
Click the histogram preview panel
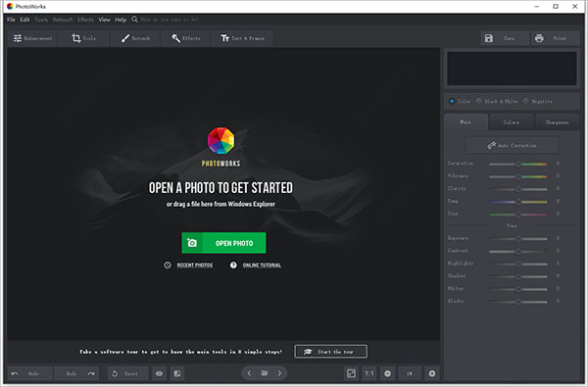click(512, 69)
